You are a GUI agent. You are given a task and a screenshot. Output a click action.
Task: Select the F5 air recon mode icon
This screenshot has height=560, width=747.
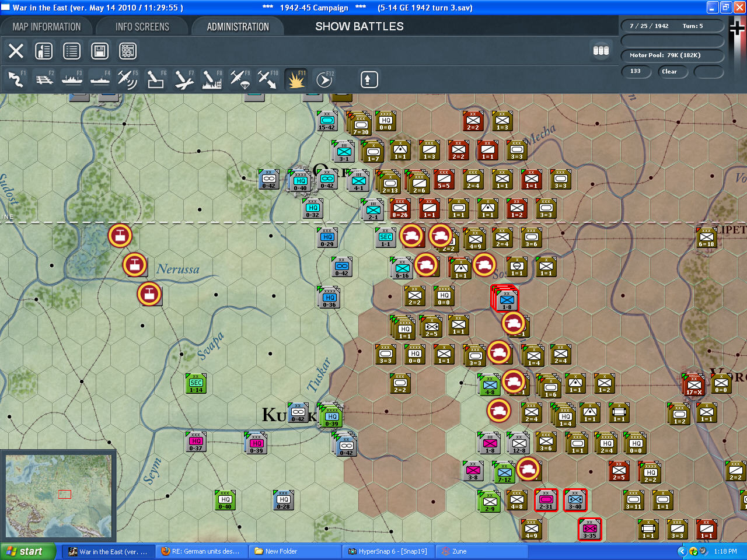(x=128, y=79)
